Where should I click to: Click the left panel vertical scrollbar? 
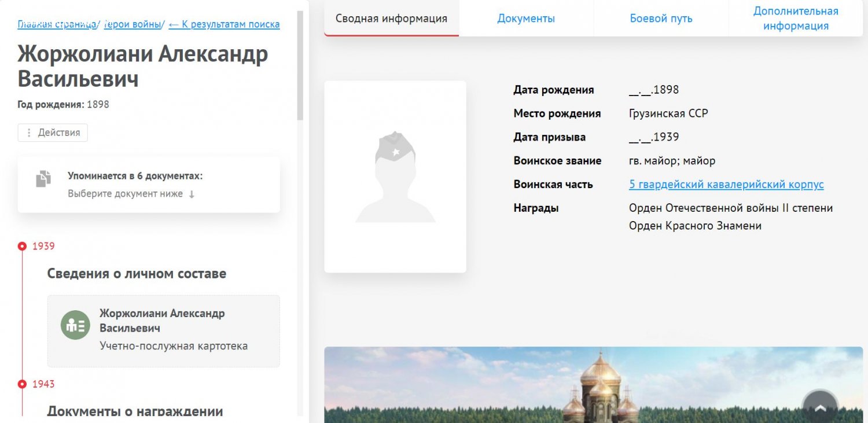coord(300,64)
